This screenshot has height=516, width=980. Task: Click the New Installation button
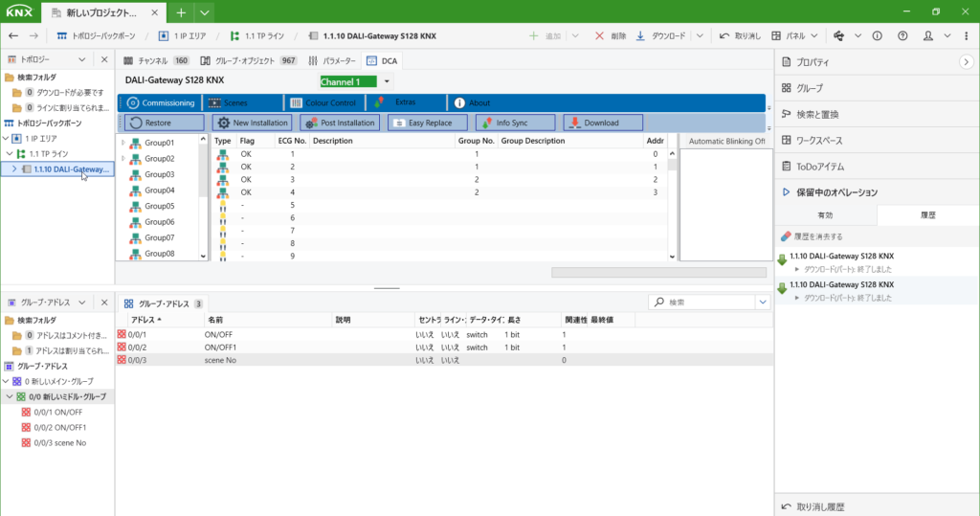point(252,123)
